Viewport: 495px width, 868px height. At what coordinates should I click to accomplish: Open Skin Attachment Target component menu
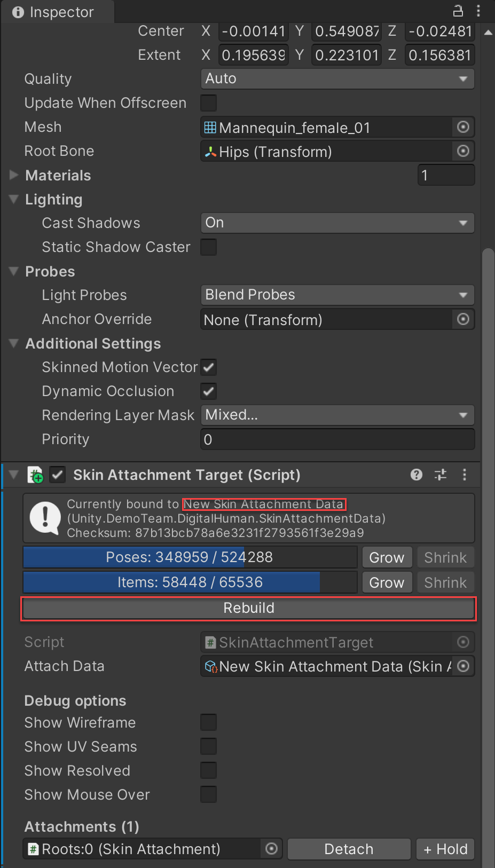pos(465,475)
